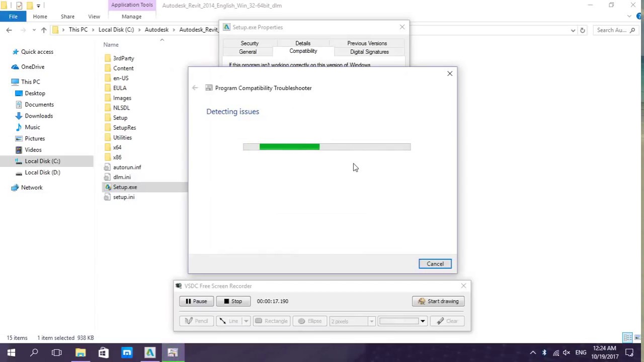Image resolution: width=644 pixels, height=362 pixels.
Task: Click the Name column header
Action: click(x=111, y=45)
